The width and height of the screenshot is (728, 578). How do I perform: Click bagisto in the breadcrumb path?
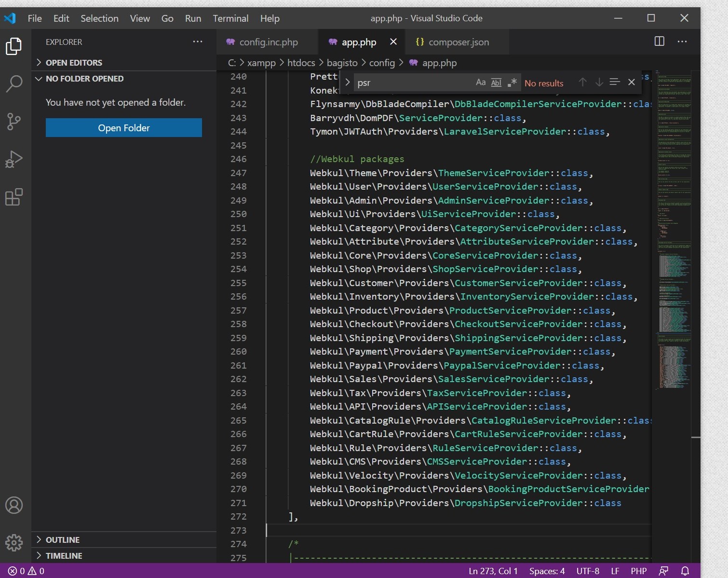(342, 63)
